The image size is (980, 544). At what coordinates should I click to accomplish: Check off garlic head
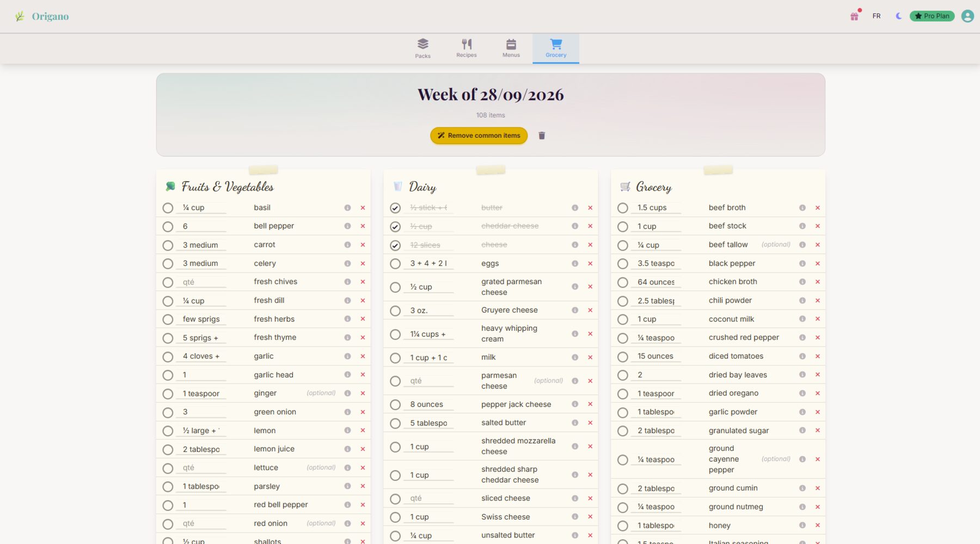tap(168, 375)
